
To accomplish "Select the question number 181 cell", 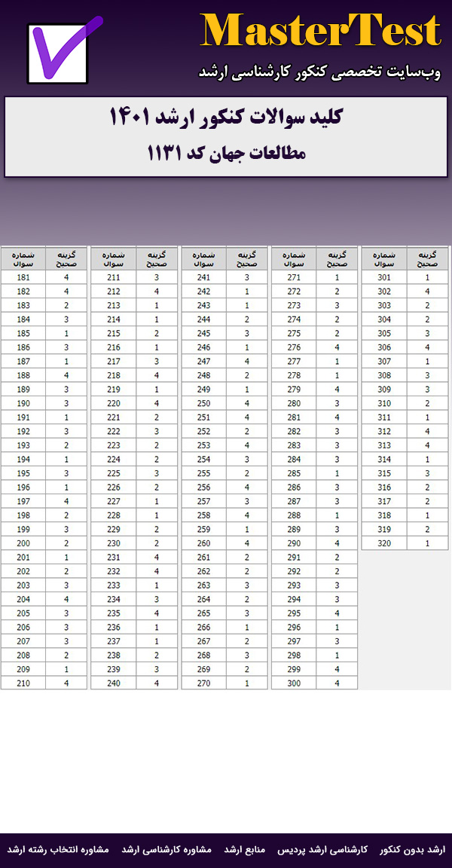I will pos(23,277).
